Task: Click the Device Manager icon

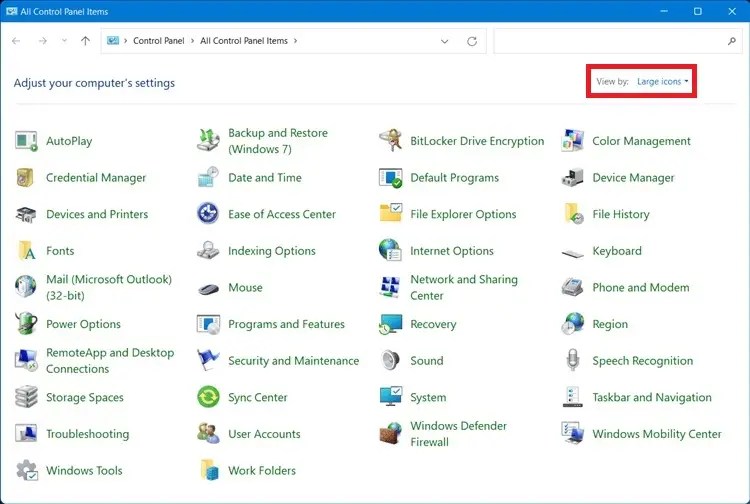Action: pos(573,177)
